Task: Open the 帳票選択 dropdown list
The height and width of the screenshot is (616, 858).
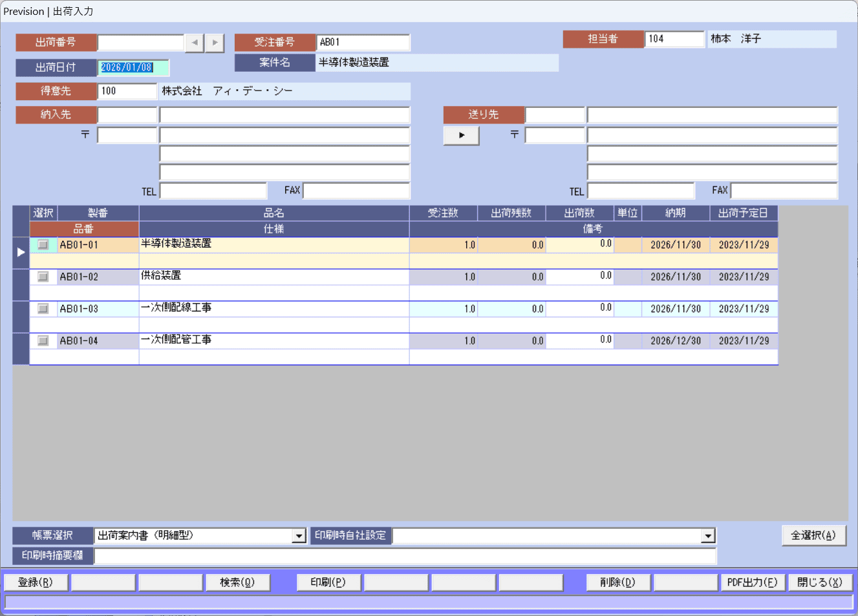Action: 299,536
